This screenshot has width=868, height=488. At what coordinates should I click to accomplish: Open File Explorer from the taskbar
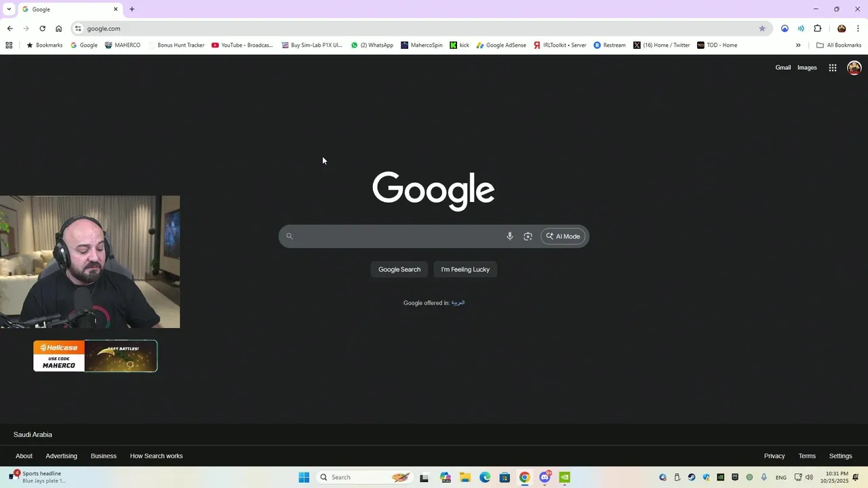pyautogui.click(x=465, y=477)
